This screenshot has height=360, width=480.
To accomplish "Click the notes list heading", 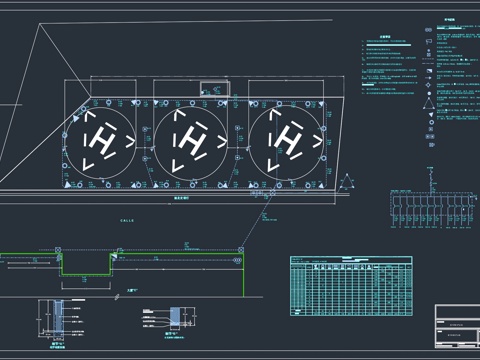I will click(x=385, y=37).
